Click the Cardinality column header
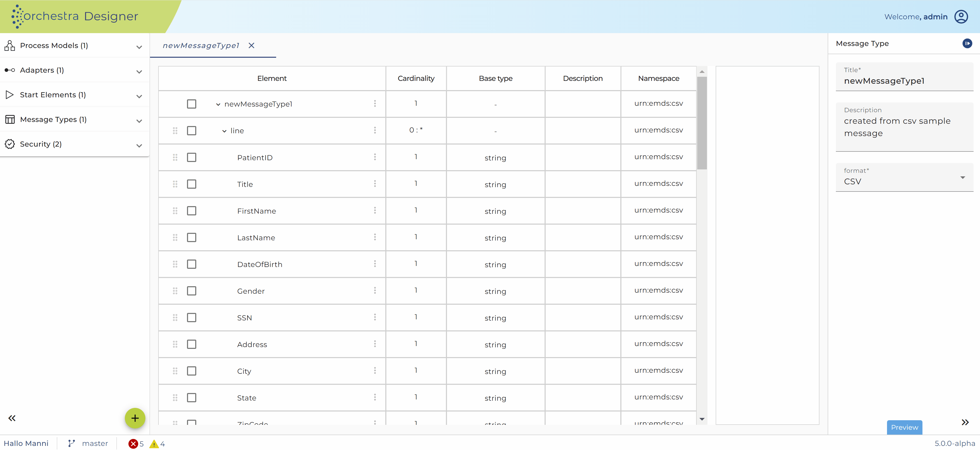980x450 pixels. click(416, 78)
